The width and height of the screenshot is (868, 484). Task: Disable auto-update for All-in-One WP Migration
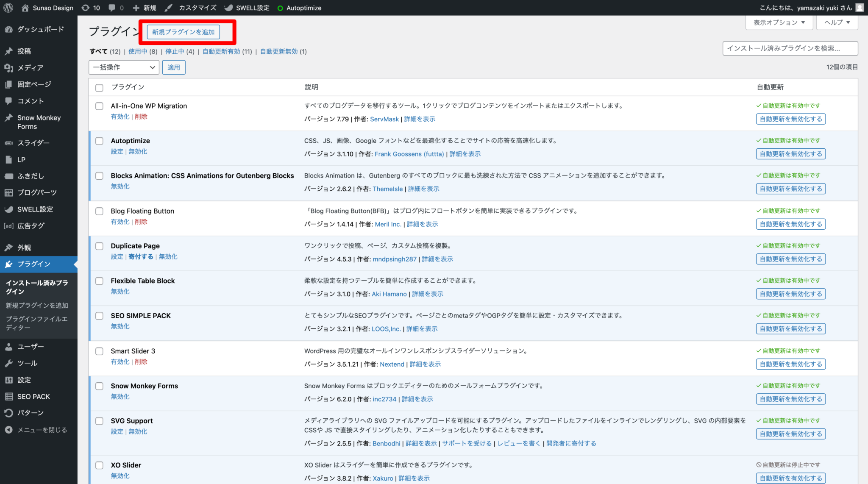[x=790, y=119]
